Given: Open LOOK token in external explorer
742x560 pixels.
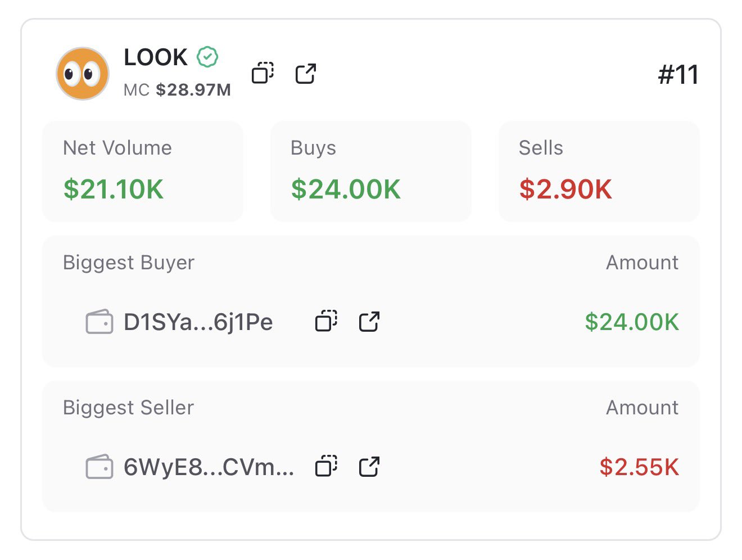Looking at the screenshot, I should pyautogui.click(x=306, y=73).
